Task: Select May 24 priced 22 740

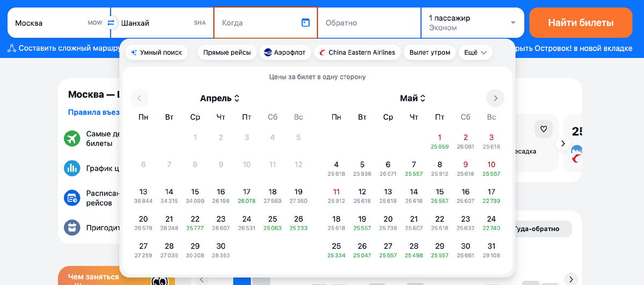Action: tap(491, 223)
